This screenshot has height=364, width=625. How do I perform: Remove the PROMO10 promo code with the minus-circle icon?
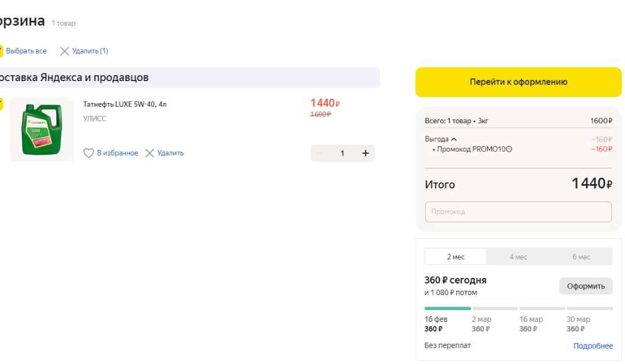point(508,149)
